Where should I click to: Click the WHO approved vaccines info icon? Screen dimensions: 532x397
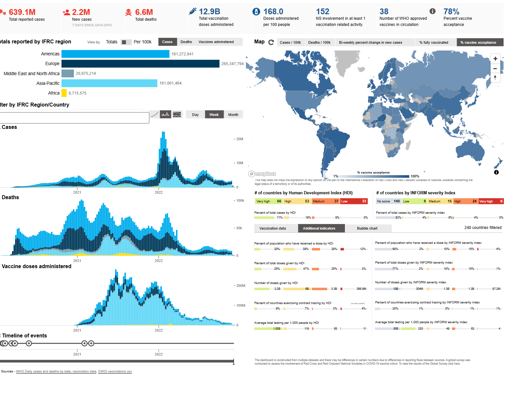pyautogui.click(x=432, y=11)
